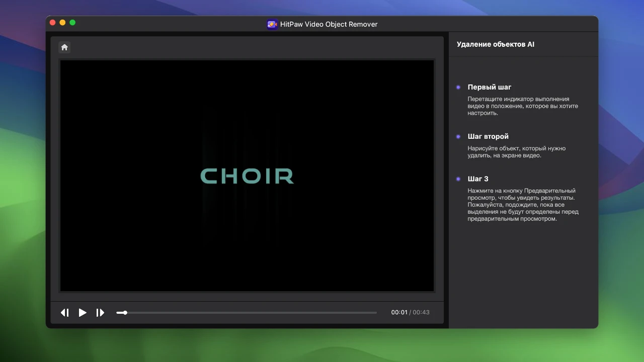
Task: Click the unplayed part of the progress bar
Action: [x=252, y=313]
